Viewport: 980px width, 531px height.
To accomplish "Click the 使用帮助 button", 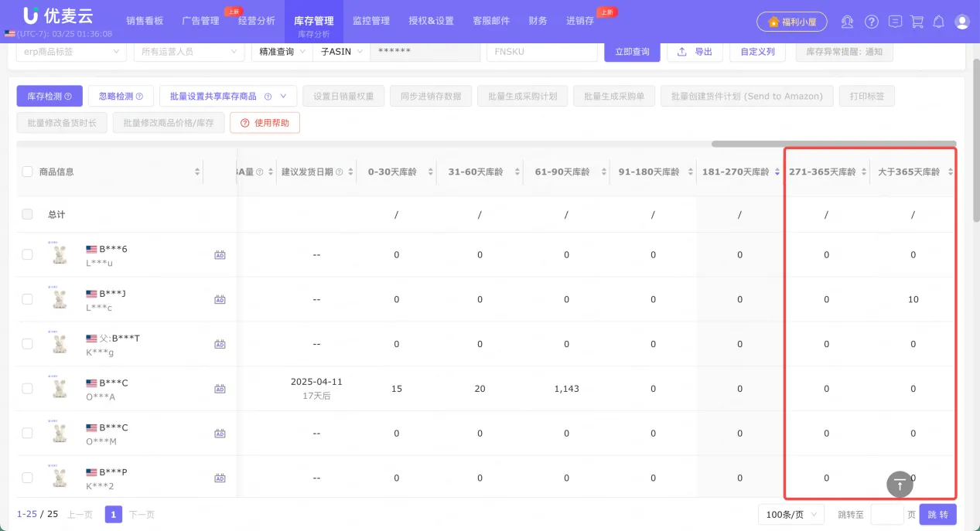I will 265,123.
